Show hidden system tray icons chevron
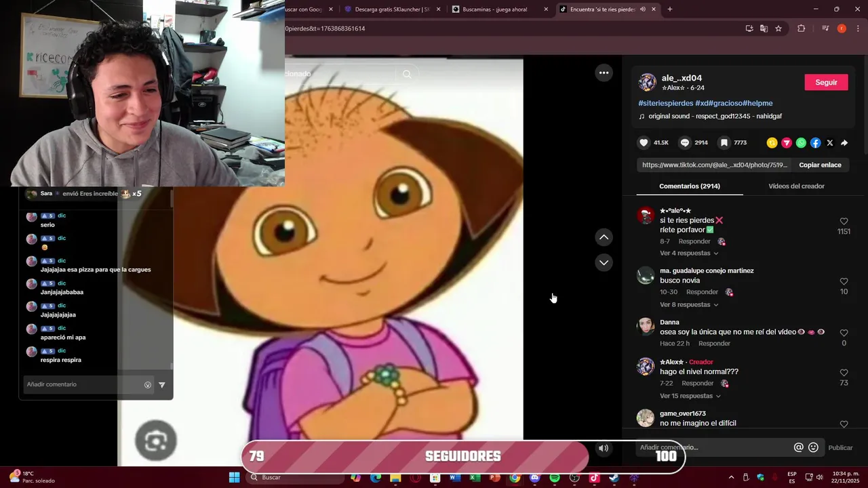Viewport: 868px width, 488px height. tap(731, 477)
